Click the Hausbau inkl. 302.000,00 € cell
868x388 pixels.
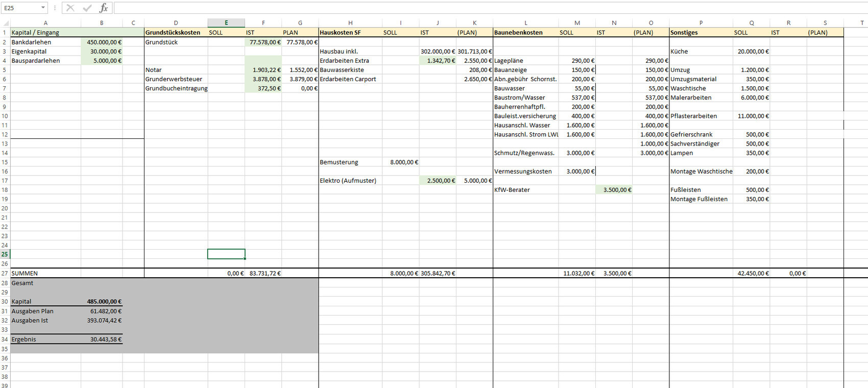(438, 52)
